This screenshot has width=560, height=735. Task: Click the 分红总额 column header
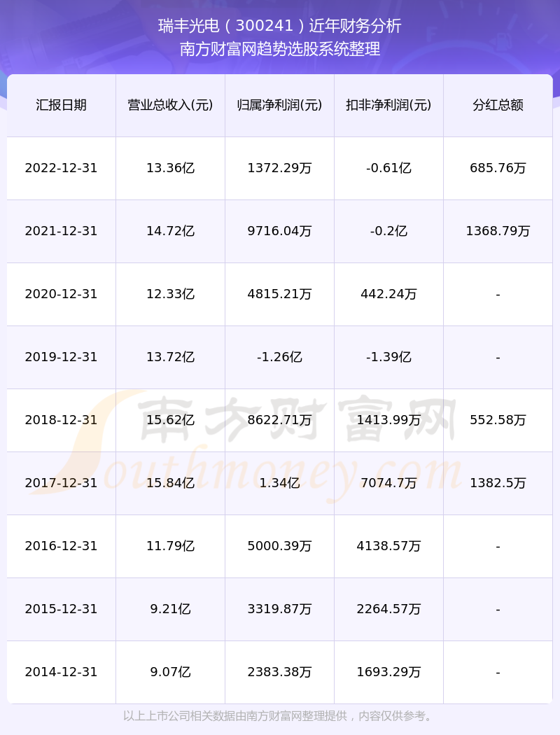click(x=498, y=106)
